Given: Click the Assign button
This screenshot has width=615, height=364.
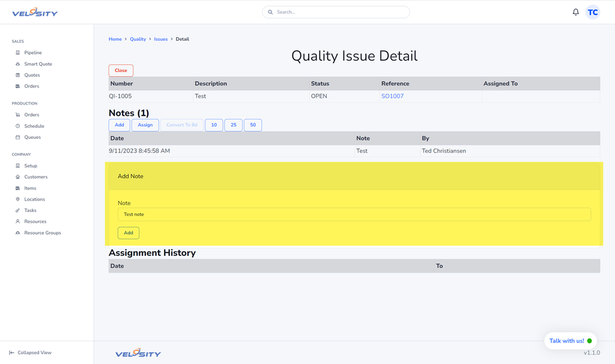Looking at the screenshot, I should coord(145,125).
